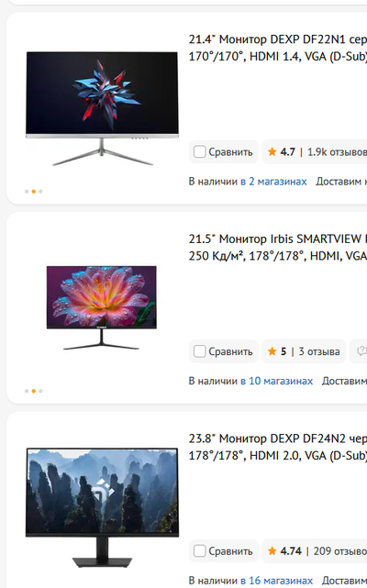The height and width of the screenshot is (588, 367).
Task: Open the 21.4" Монитор DEXP DF22N1 title
Action: coord(278,48)
